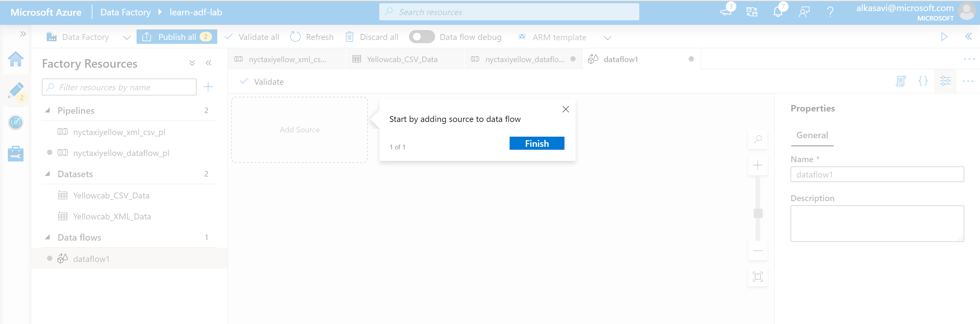The height and width of the screenshot is (324, 980).
Task: Click the canvas search magnifier
Action: tap(758, 139)
